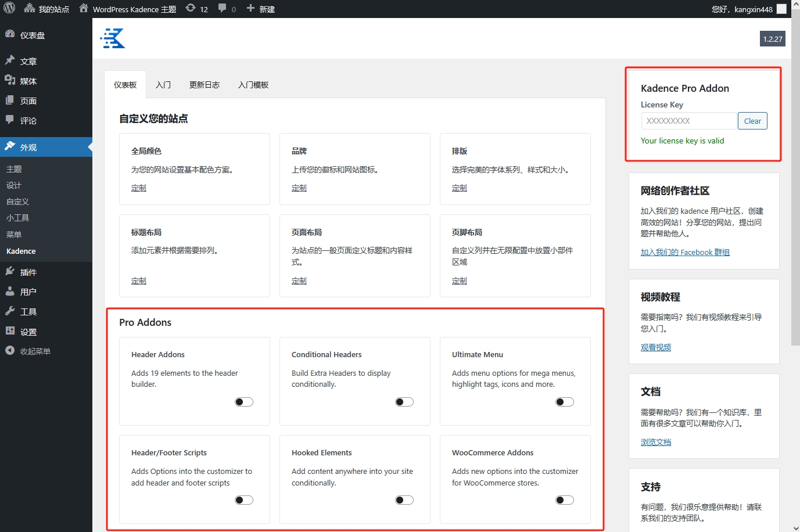
Task: Click 定制 under 排版
Action: click(x=460, y=188)
